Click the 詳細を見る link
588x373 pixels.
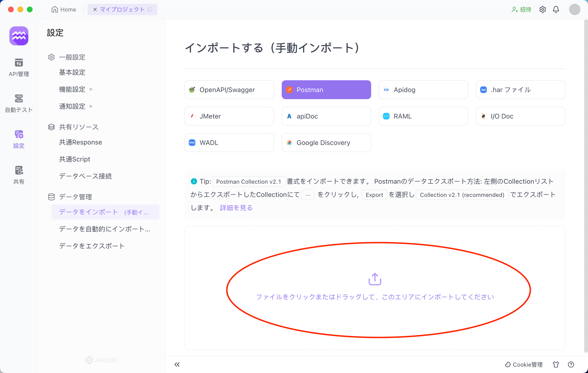236,208
